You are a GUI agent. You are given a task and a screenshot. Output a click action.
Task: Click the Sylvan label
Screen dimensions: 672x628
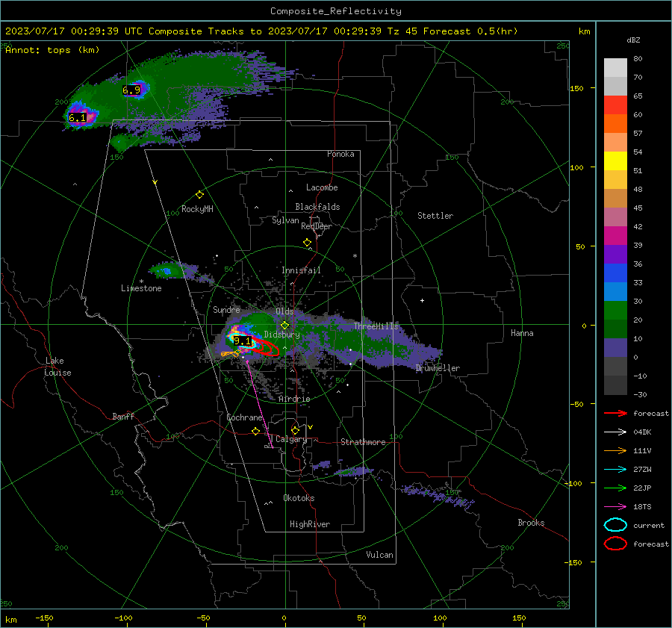point(285,220)
